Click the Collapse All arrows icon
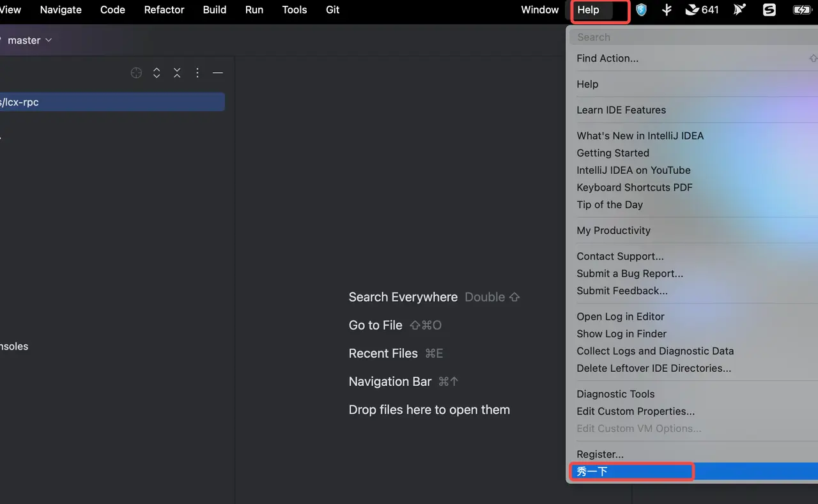Viewport: 818px width, 504px height. (177, 73)
